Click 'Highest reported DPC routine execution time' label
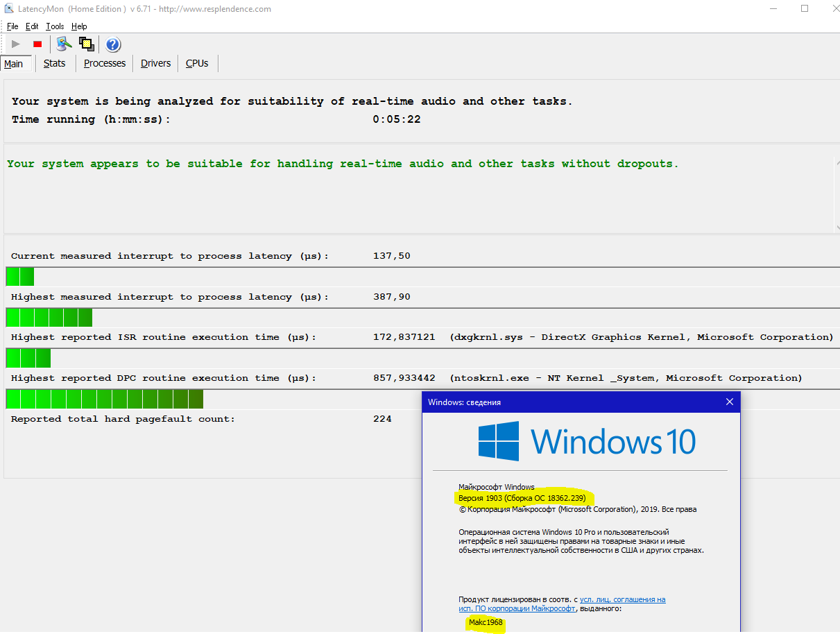 coord(164,378)
